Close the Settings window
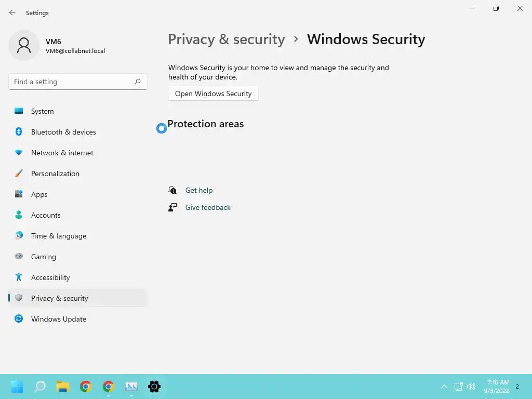This screenshot has width=532, height=399. (x=520, y=8)
